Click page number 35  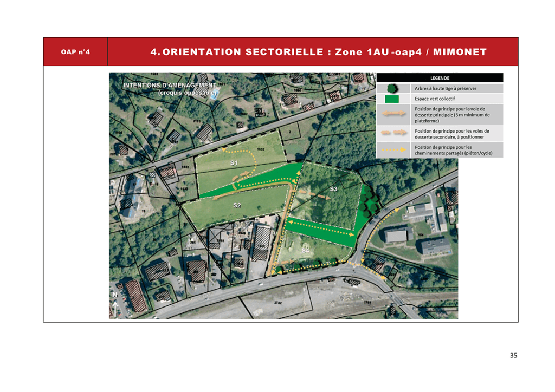tap(513, 356)
